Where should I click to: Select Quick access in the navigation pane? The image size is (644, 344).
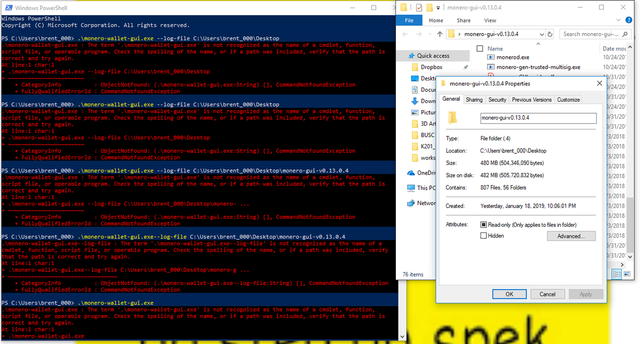point(433,56)
